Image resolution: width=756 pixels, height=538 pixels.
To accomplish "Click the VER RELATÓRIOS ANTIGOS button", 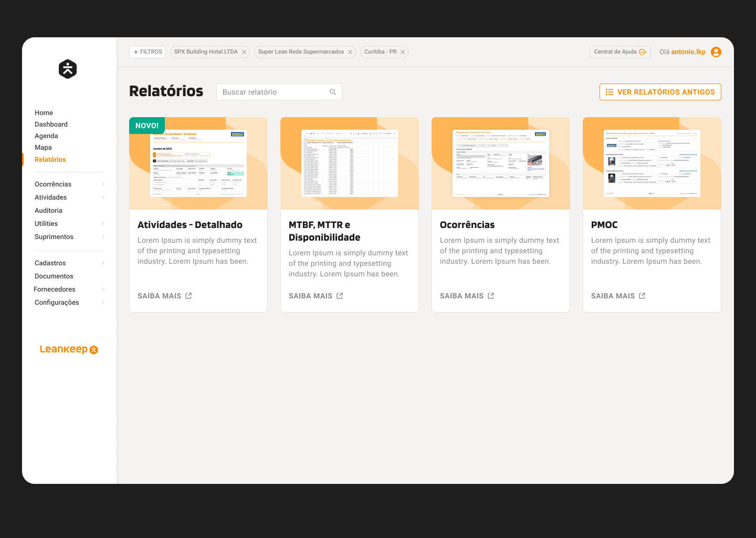I will (660, 91).
